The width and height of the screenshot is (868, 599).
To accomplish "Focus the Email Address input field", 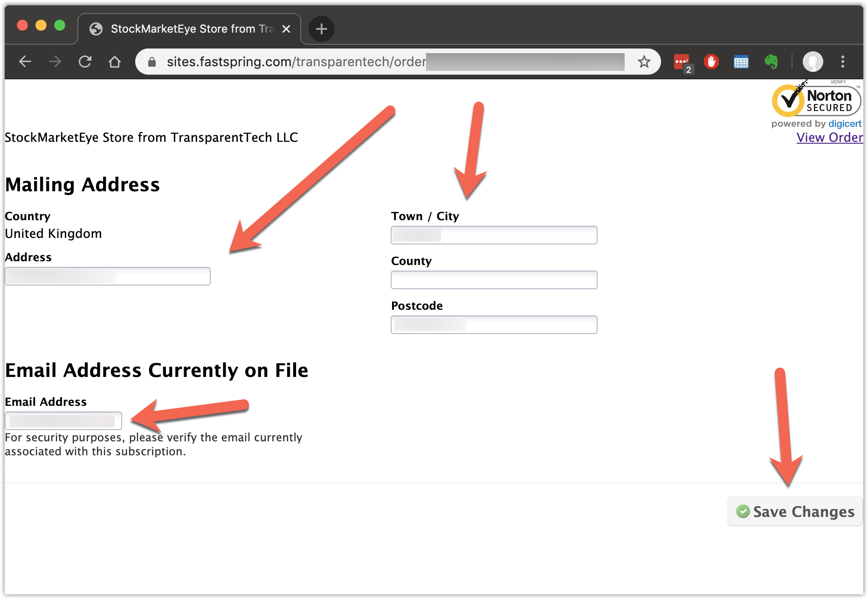I will click(x=63, y=421).
